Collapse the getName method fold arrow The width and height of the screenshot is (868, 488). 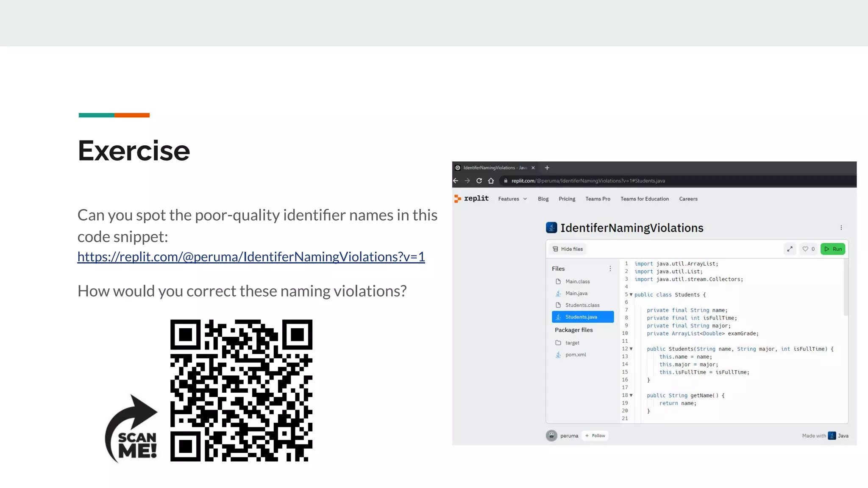tap(631, 395)
